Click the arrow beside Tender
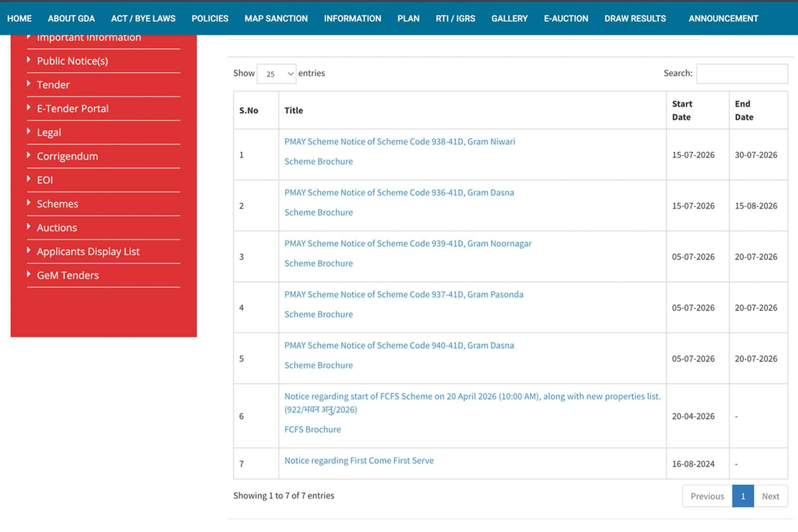Screen dimensions: 798x532 tap(29, 84)
